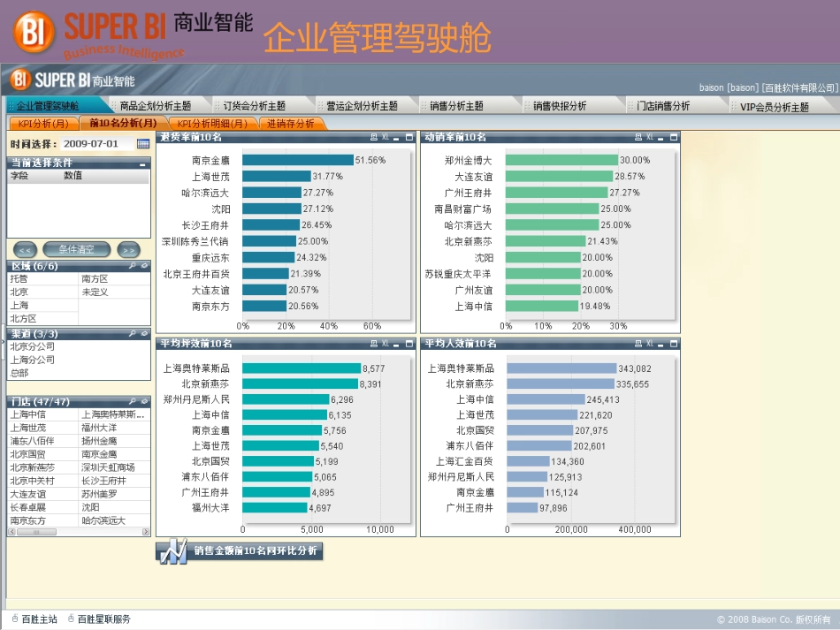Image resolution: width=840 pixels, height=630 pixels.
Task: Switch to KPI分析(月) sub-tab
Action: tap(43, 124)
